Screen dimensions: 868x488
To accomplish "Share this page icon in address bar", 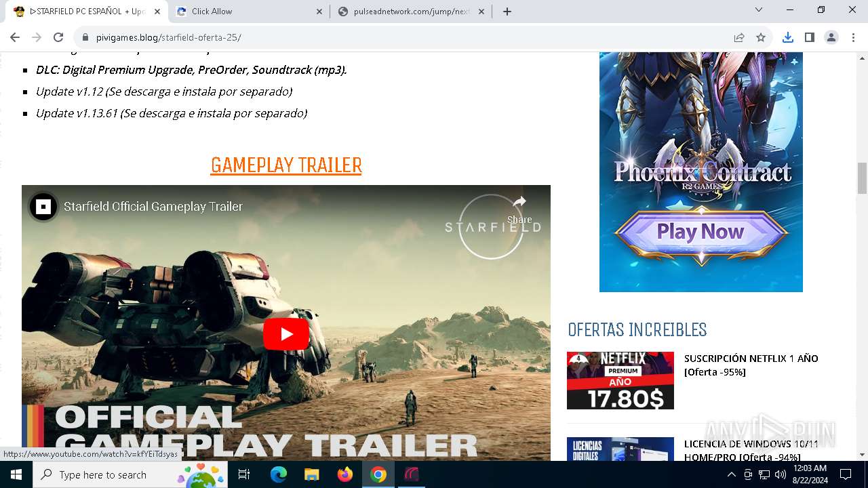I will pyautogui.click(x=739, y=37).
